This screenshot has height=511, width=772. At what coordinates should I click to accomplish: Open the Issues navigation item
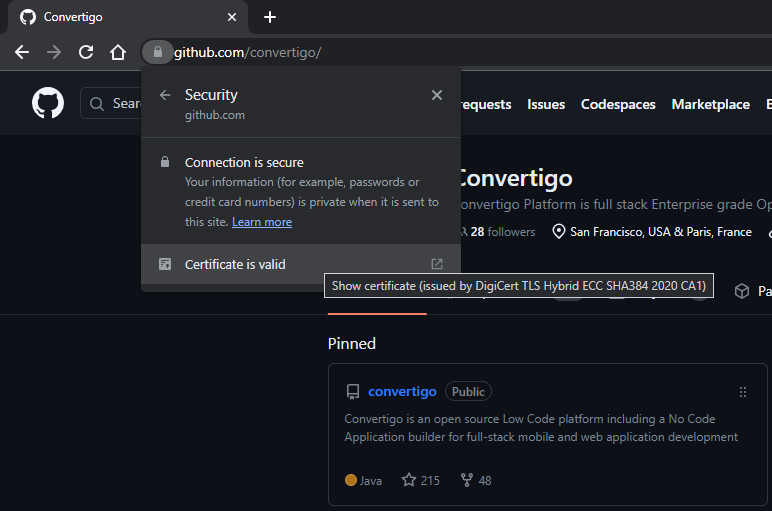pos(546,104)
